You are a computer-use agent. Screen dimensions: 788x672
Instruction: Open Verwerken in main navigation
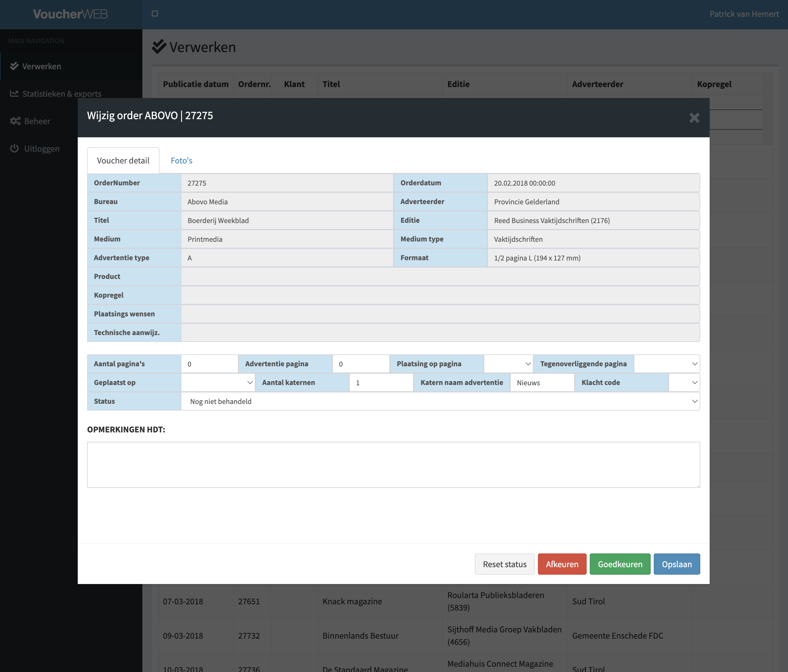click(x=71, y=66)
